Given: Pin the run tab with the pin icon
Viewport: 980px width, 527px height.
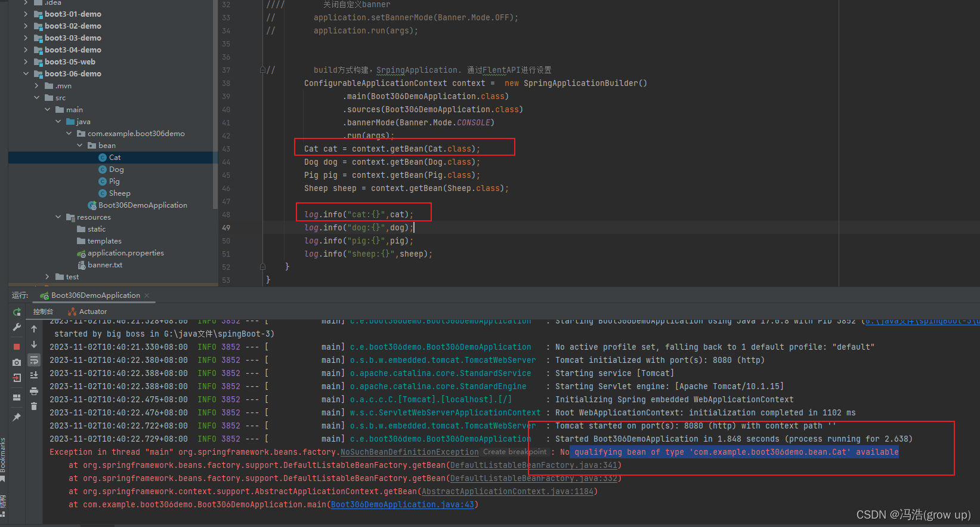Looking at the screenshot, I should click(17, 417).
